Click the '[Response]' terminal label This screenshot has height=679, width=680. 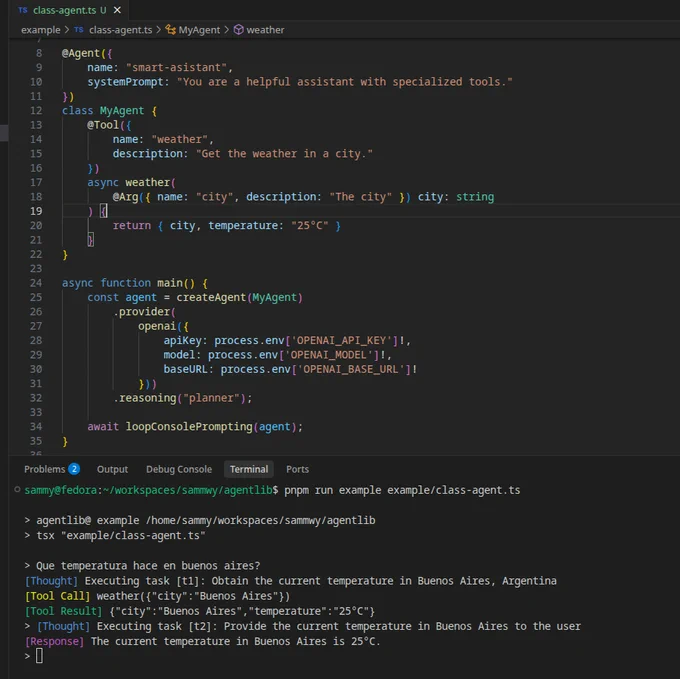pyautogui.click(x=55, y=641)
